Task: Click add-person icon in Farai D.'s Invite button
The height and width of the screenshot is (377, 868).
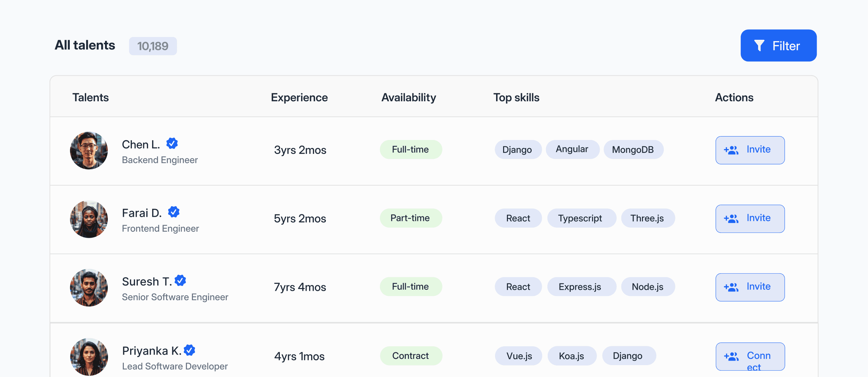Action: pyautogui.click(x=731, y=219)
